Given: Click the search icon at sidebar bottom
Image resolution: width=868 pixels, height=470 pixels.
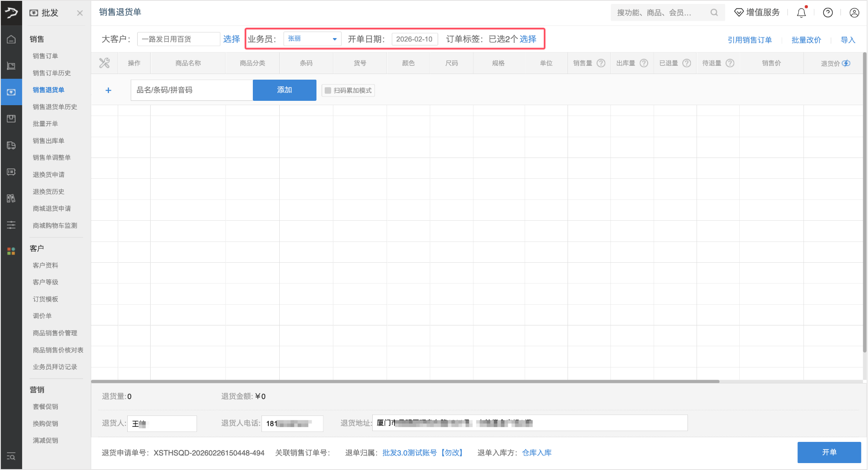Looking at the screenshot, I should coord(11,457).
